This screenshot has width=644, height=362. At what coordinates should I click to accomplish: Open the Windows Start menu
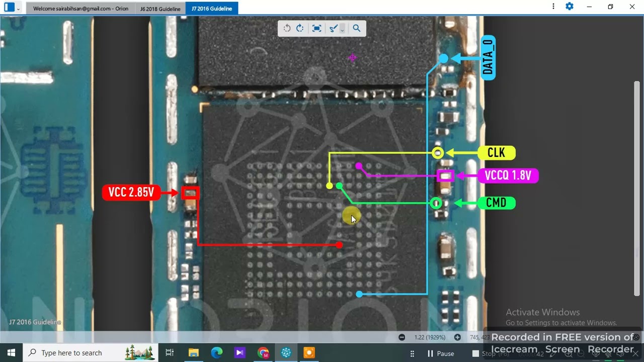11,353
